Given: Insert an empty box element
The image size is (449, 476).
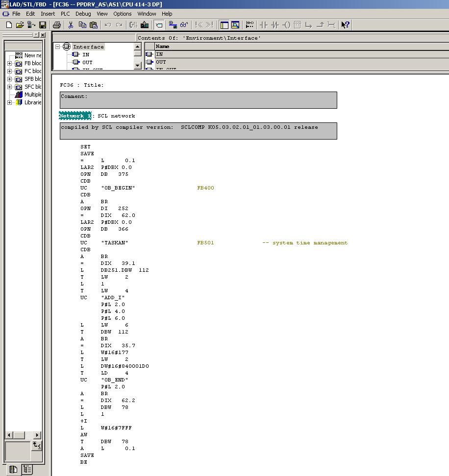Looking at the screenshot, I should 298,25.
